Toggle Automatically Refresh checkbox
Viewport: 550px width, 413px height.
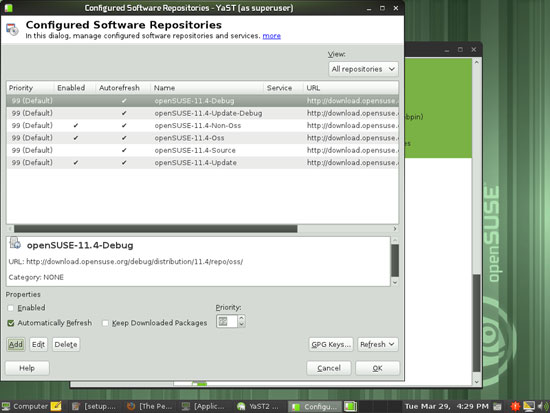pos(11,323)
